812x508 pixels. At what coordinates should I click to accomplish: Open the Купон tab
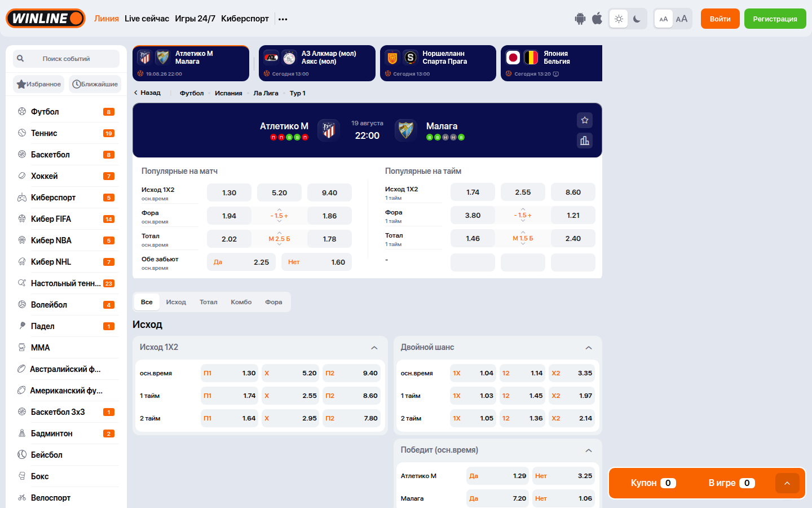click(x=653, y=483)
